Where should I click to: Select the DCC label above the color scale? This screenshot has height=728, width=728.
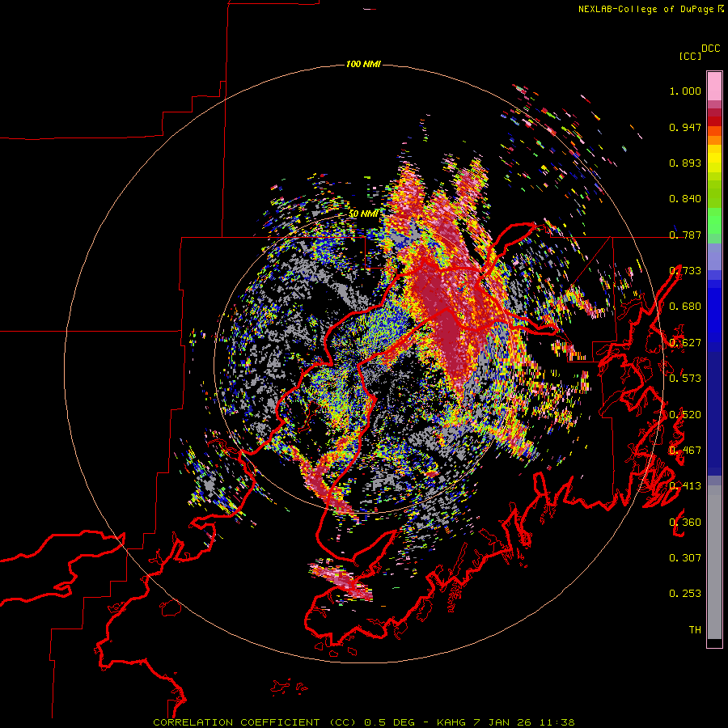click(x=710, y=49)
